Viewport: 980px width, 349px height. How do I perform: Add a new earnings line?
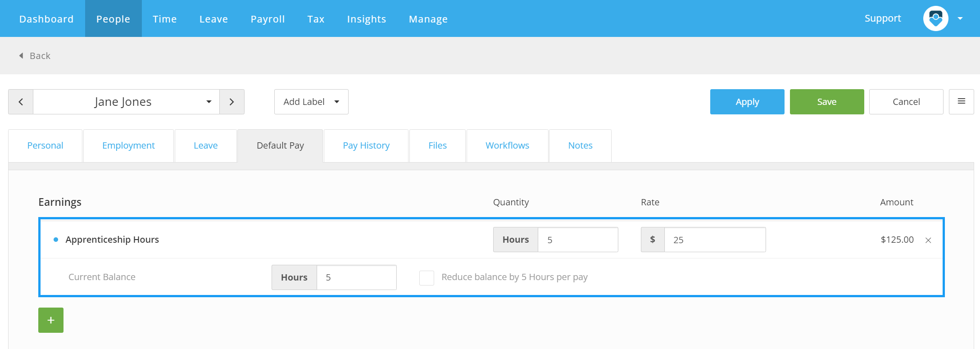click(x=51, y=320)
